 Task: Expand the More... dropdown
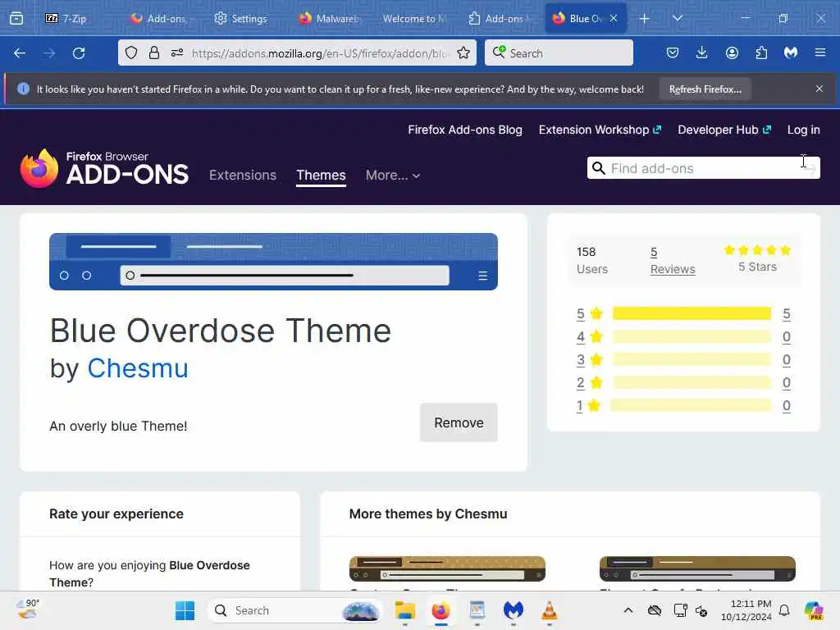pyautogui.click(x=393, y=176)
